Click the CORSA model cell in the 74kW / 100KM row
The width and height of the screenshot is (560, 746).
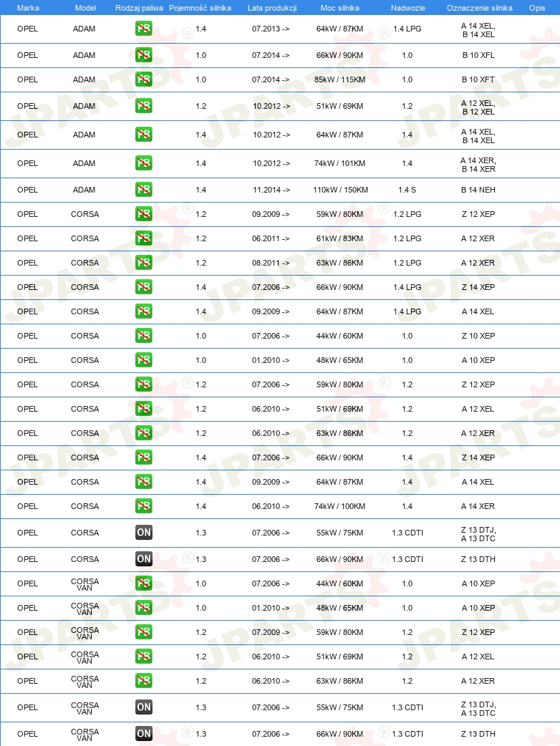pyautogui.click(x=85, y=505)
